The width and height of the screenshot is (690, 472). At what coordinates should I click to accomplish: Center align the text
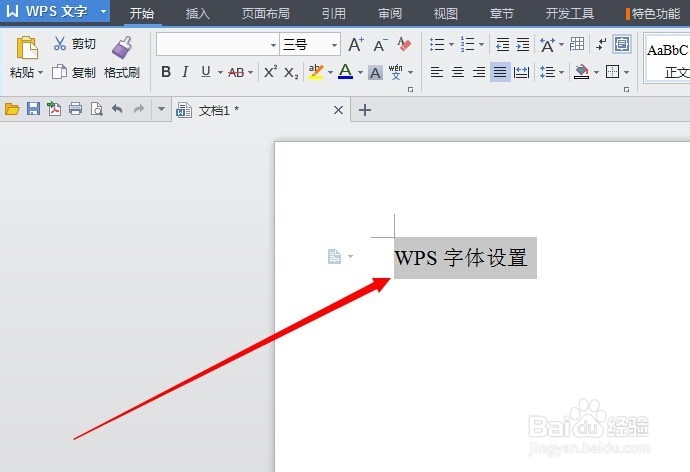click(x=458, y=72)
